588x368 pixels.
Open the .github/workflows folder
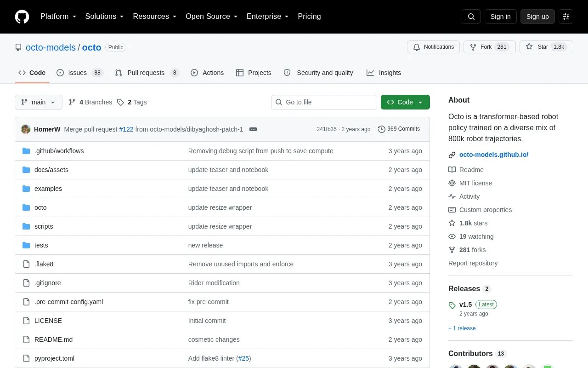point(59,151)
